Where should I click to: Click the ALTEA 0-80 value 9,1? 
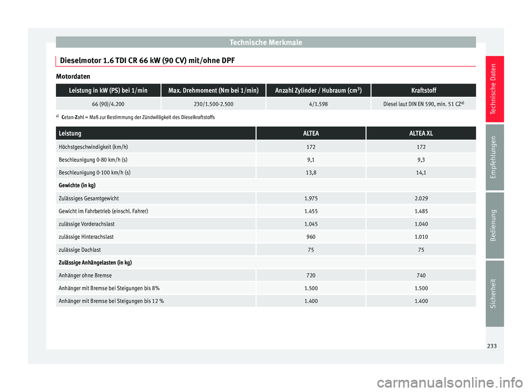[x=311, y=159]
